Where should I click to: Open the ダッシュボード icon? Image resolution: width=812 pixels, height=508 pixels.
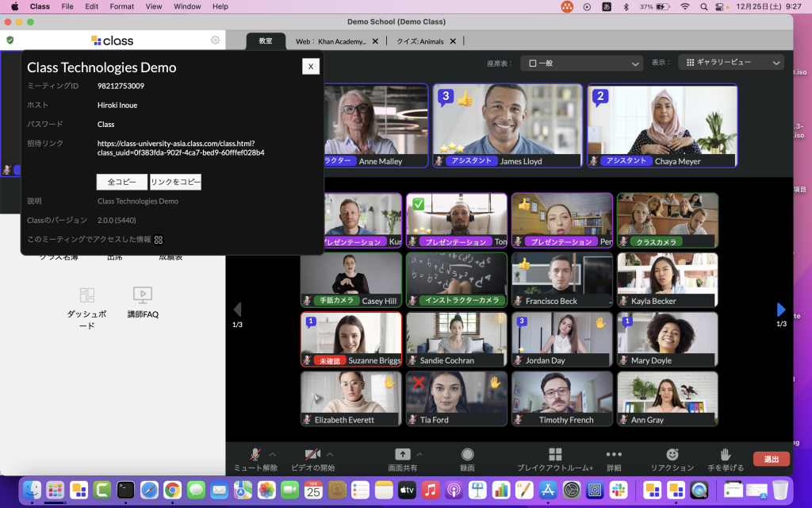point(87,295)
